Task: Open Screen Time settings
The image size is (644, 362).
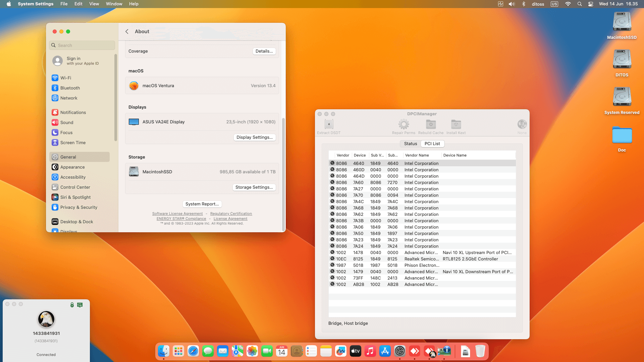Action: tap(79, 142)
